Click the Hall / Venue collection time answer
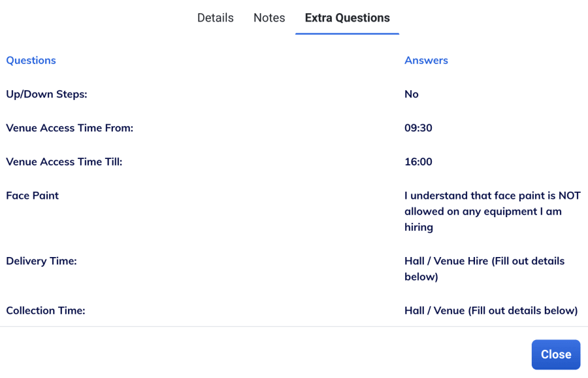Image resolution: width=588 pixels, height=378 pixels. coord(491,311)
